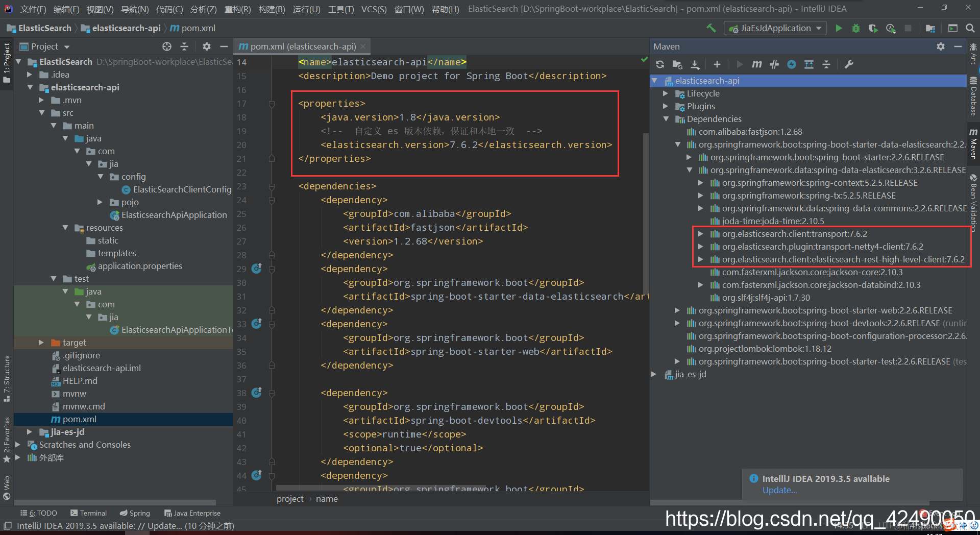The width and height of the screenshot is (980, 535).
Task: Click the Update... link in notification
Action: tap(779, 490)
